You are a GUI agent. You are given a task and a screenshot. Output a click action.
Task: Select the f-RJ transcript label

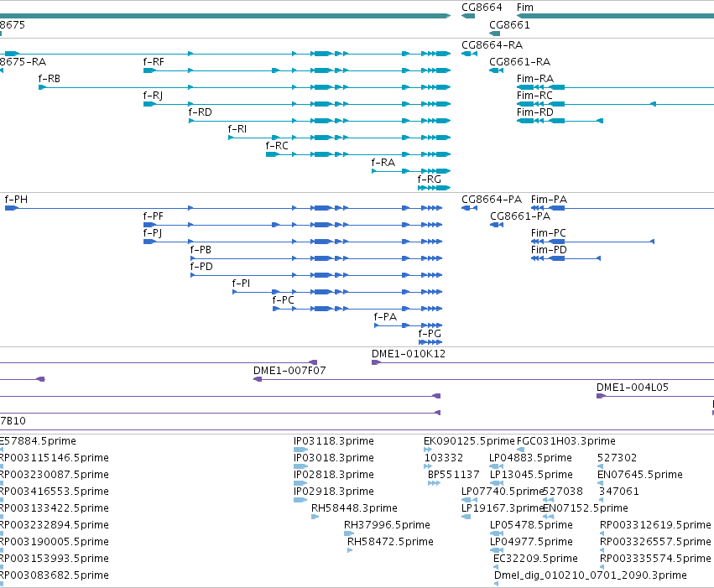click(x=153, y=96)
